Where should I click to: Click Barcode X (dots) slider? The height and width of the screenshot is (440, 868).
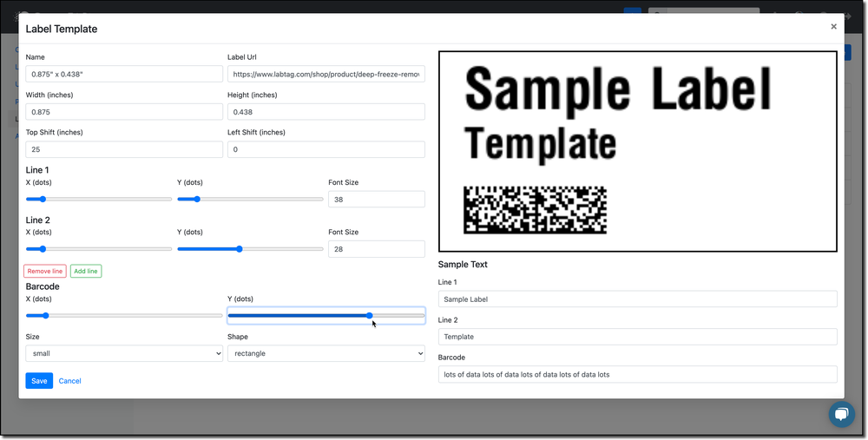click(124, 316)
